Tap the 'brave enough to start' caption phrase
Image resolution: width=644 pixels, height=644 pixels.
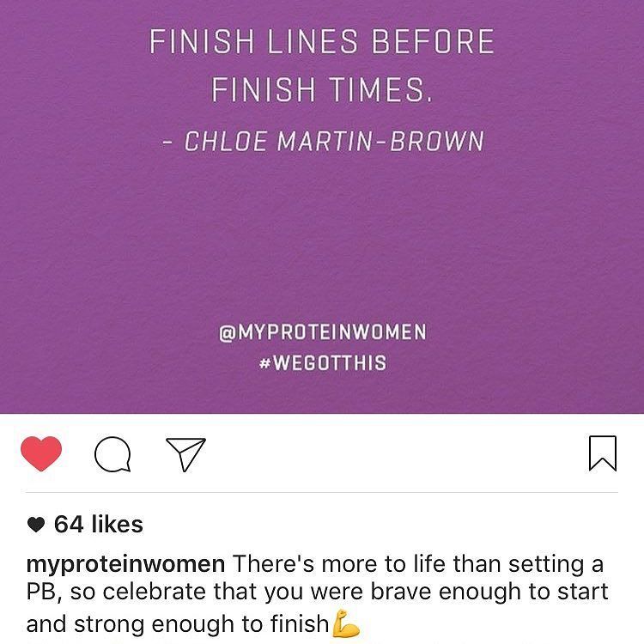(x=489, y=592)
